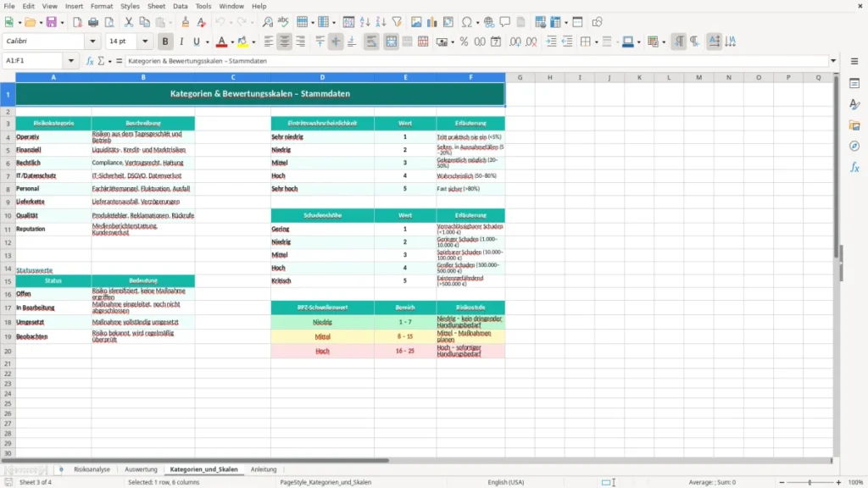Click the zoom out minus button

(782, 482)
